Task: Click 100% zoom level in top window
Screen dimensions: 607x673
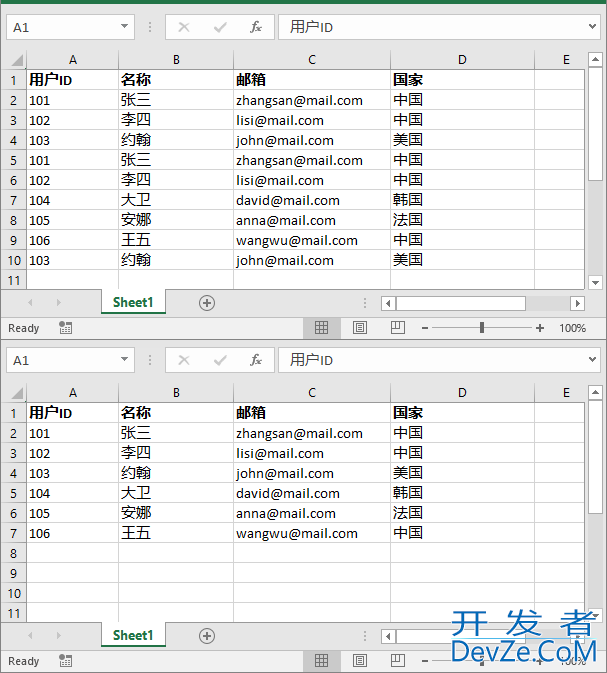Action: 573,328
